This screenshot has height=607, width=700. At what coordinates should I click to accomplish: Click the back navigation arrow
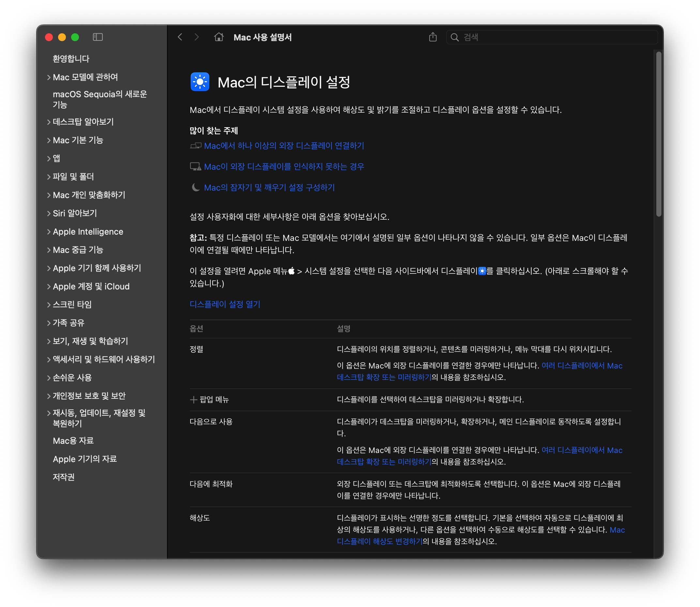(180, 37)
